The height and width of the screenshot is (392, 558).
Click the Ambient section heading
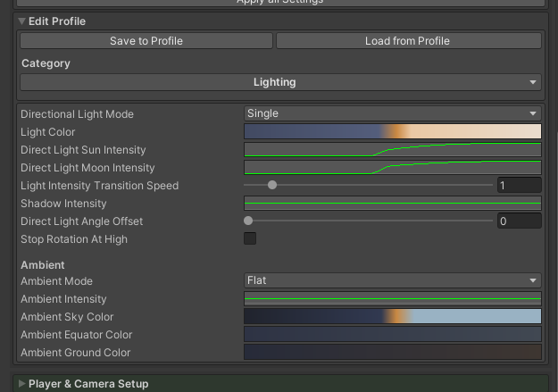43,265
